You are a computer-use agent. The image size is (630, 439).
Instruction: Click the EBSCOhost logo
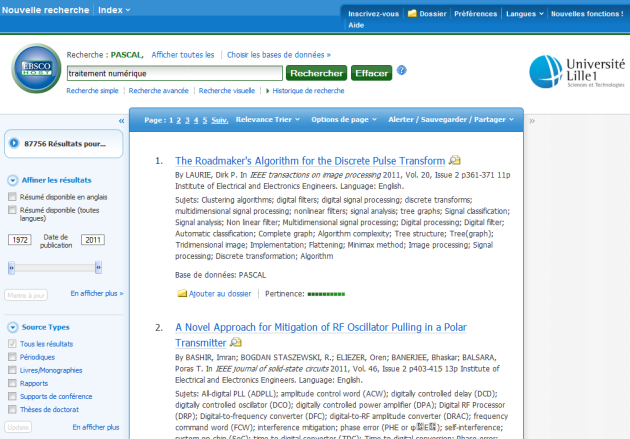[x=36, y=68]
